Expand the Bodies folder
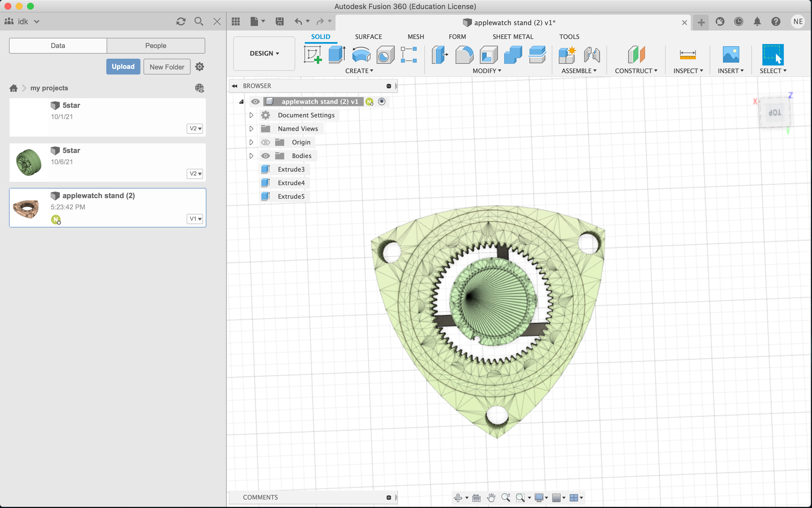Viewport: 812px width, 508px height. pos(251,156)
